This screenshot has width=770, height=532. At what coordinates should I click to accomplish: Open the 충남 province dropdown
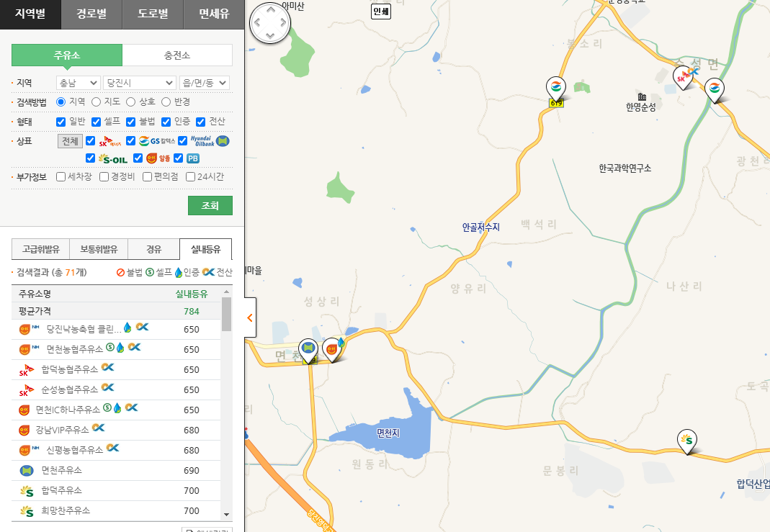coord(78,83)
